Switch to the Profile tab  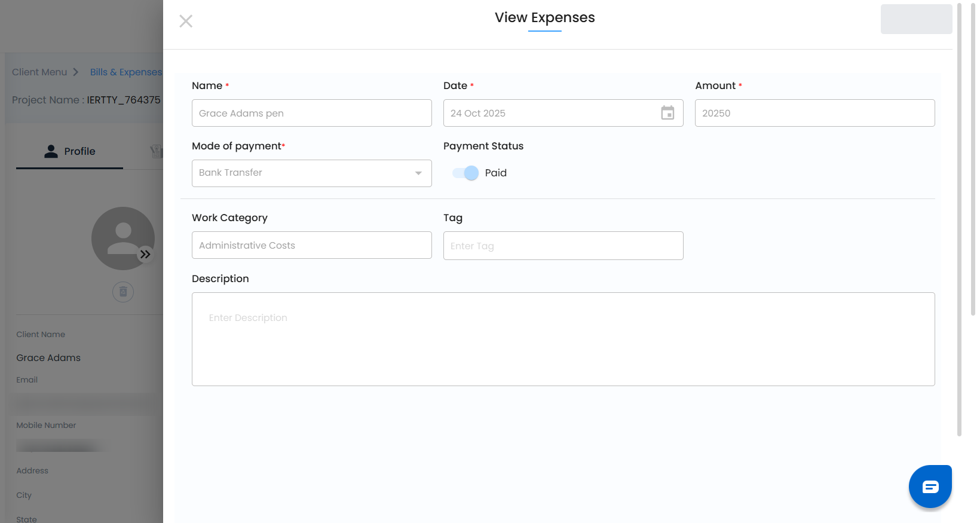pos(69,152)
